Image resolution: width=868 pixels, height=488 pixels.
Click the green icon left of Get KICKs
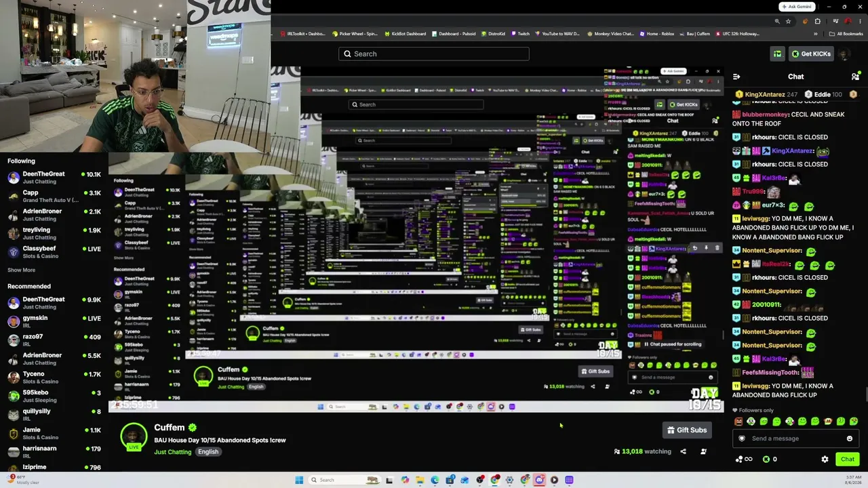coord(777,54)
